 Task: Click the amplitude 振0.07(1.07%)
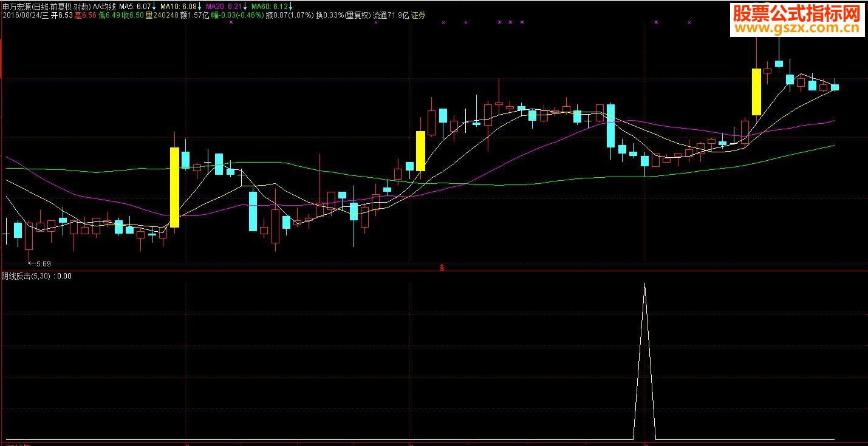(x=289, y=15)
